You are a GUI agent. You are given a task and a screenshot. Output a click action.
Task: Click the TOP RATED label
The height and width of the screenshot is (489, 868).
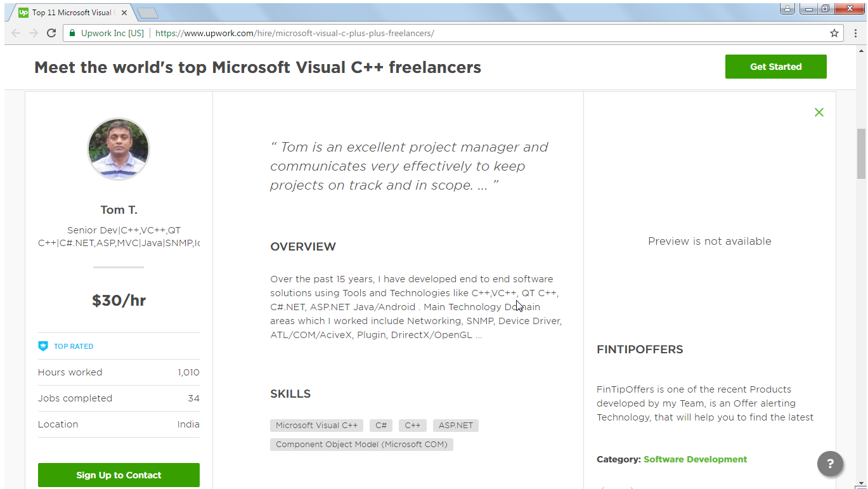click(74, 346)
